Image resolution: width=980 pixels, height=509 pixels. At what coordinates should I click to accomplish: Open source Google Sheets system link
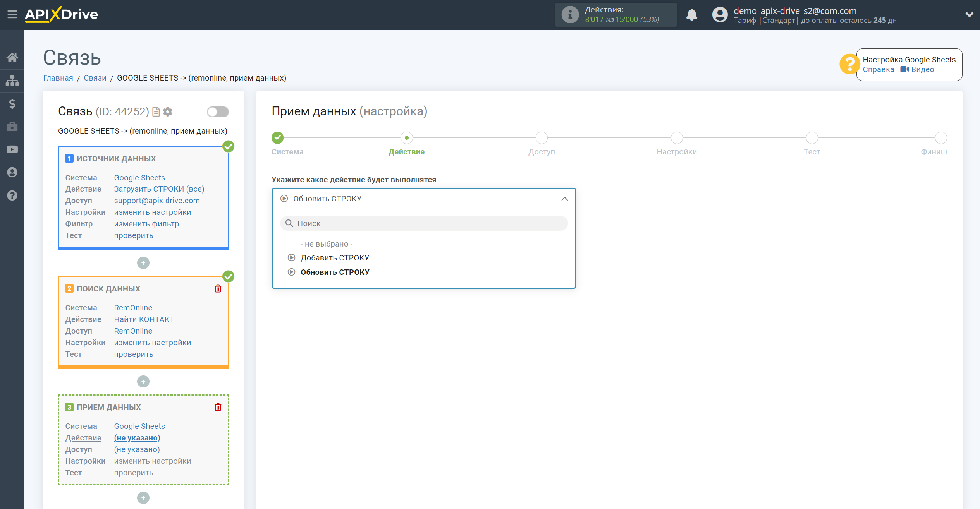(x=139, y=178)
